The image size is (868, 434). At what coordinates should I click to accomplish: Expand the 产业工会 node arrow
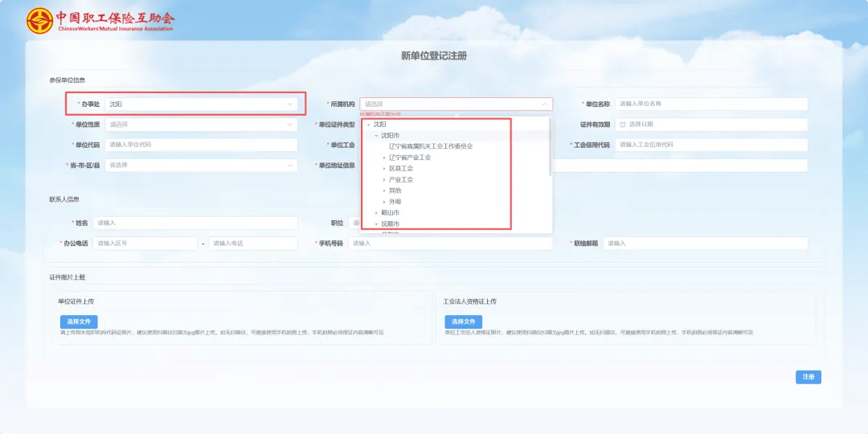(x=384, y=180)
